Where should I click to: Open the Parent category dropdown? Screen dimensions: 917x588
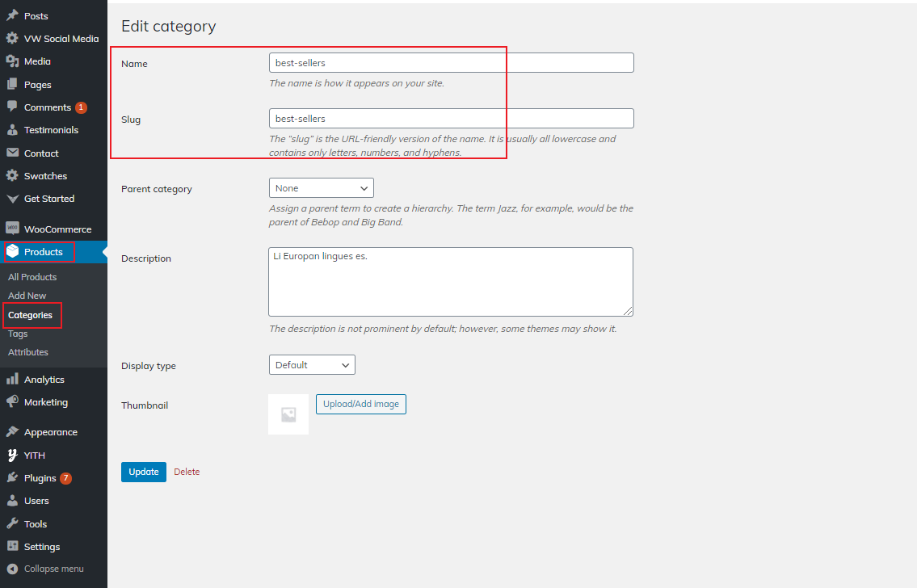[321, 188]
